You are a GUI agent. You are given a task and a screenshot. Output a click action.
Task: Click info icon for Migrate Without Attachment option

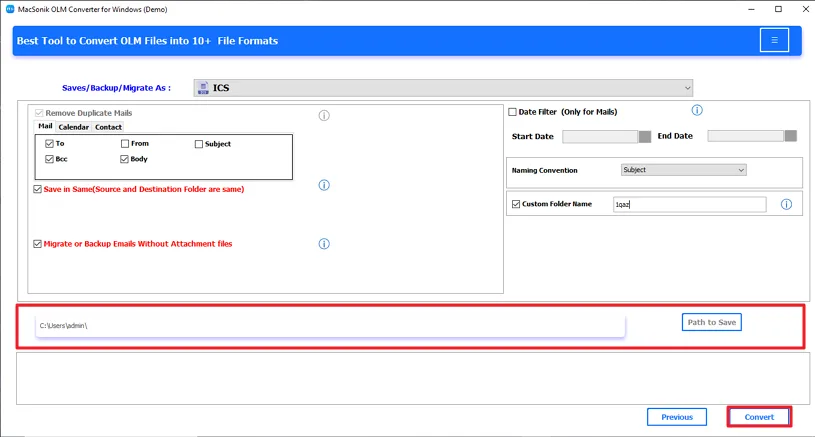(x=324, y=244)
